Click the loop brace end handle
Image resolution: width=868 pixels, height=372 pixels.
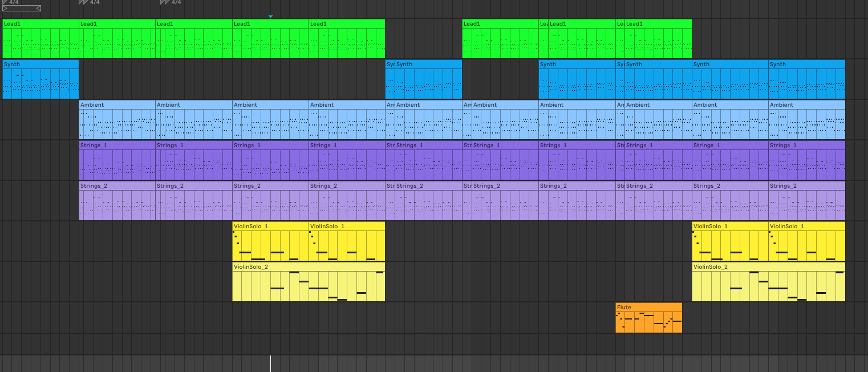pyautogui.click(x=38, y=9)
